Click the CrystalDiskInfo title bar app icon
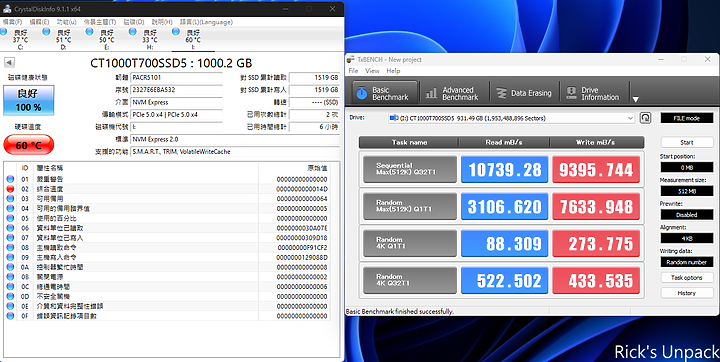The width and height of the screenshot is (720, 362). click(7, 9)
